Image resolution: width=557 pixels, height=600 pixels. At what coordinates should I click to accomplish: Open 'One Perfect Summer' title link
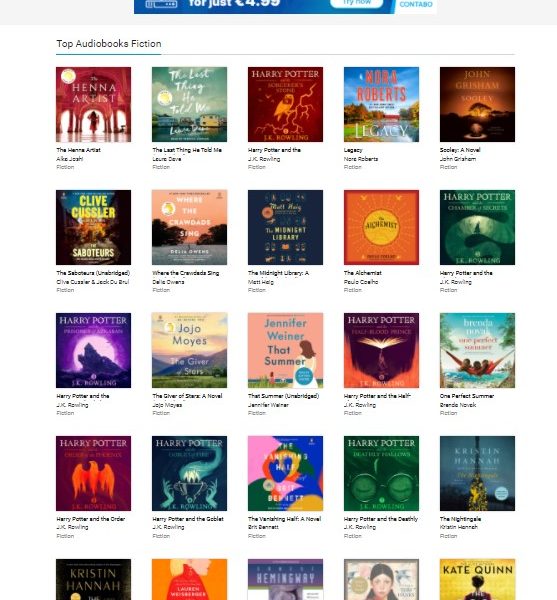point(467,396)
